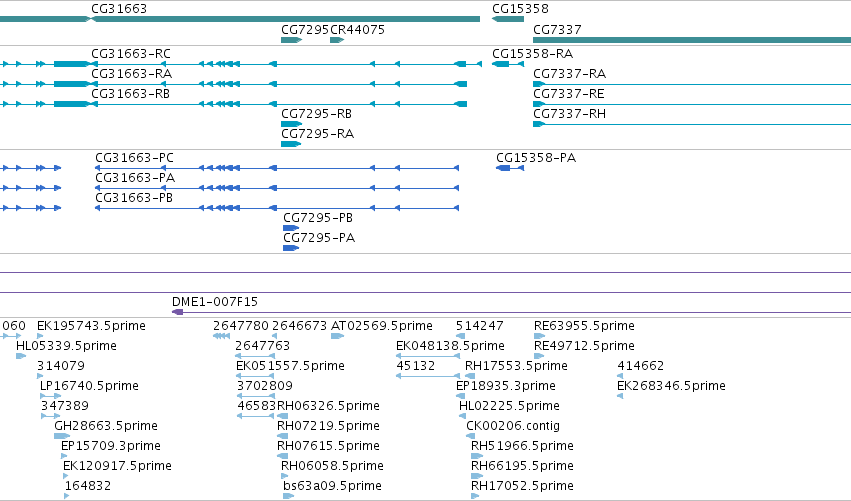The height and width of the screenshot is (501, 851).
Task: Click protein CG15358-PA label
Action: pos(536,158)
